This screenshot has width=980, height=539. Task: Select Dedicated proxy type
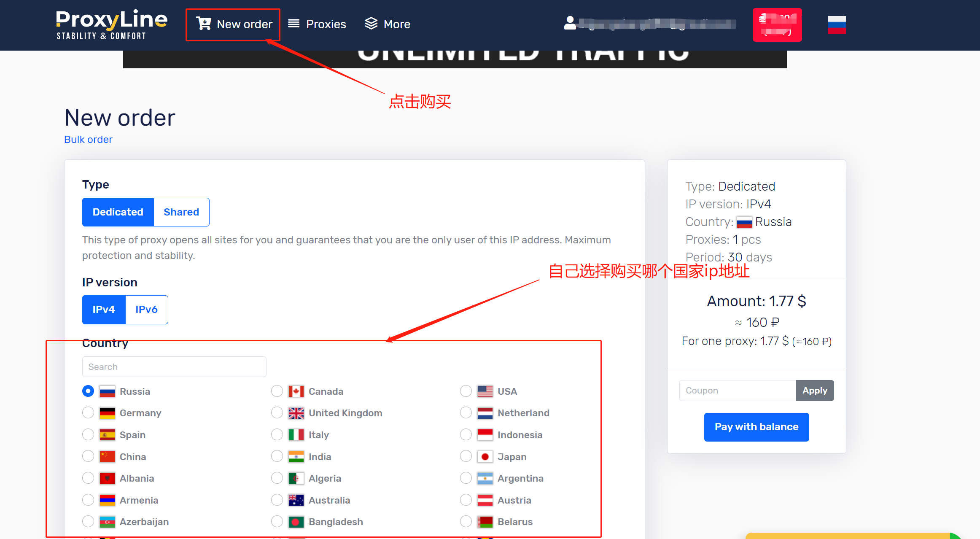tap(118, 212)
